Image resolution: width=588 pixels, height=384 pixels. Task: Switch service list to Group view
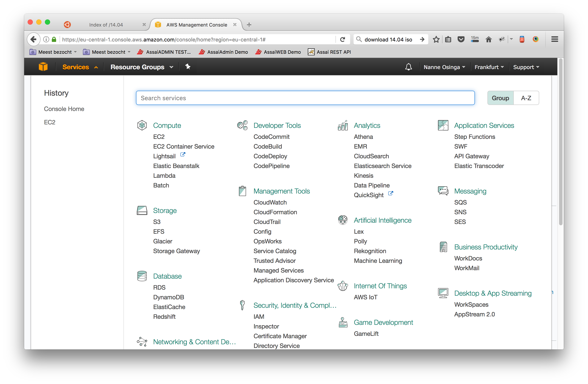coord(500,98)
